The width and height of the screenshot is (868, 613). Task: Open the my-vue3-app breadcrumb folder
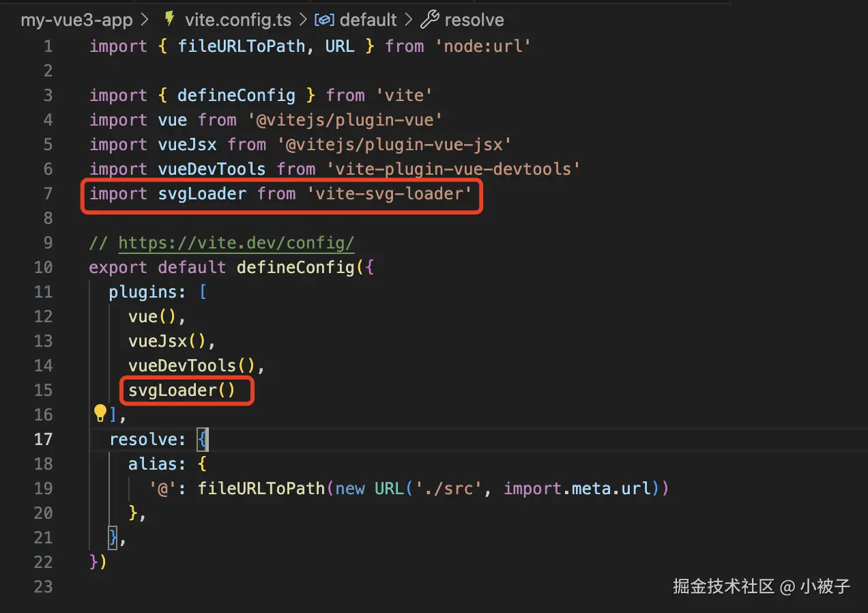(x=76, y=20)
